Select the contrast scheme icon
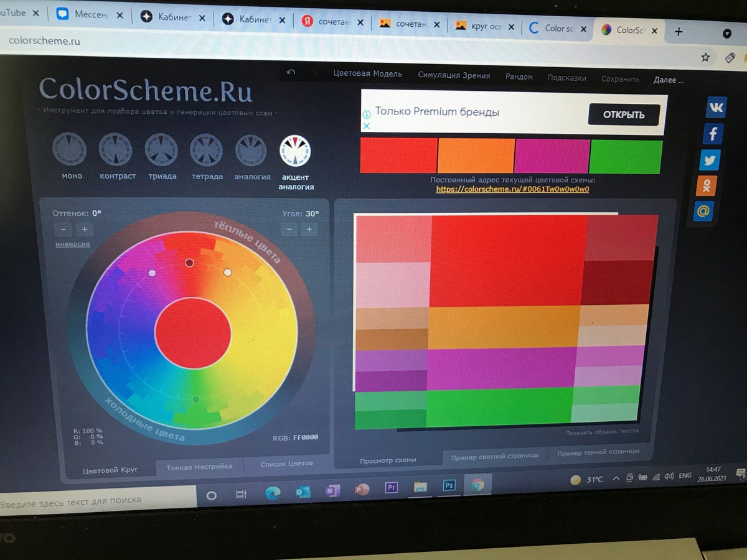 [x=115, y=149]
